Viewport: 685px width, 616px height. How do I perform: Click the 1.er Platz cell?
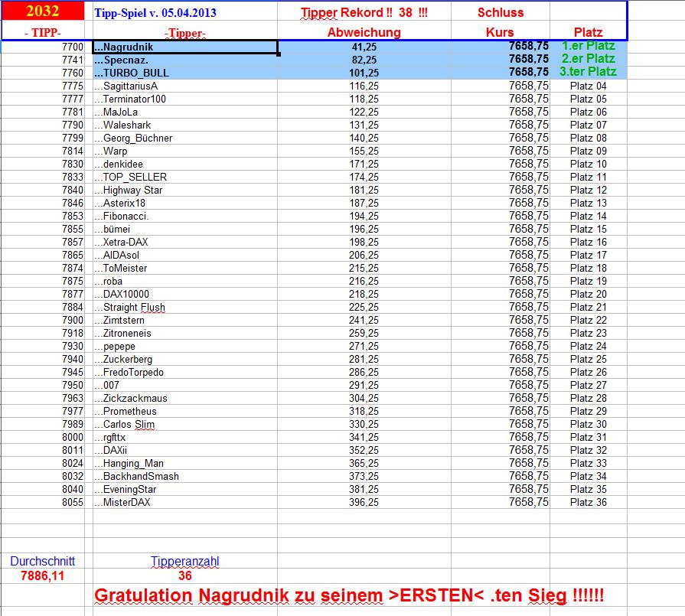point(588,46)
